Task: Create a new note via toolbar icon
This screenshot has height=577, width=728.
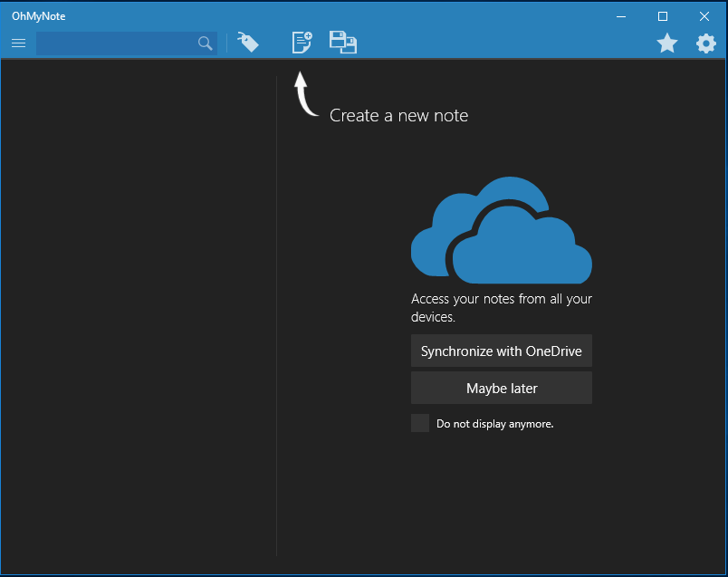Action: (302, 43)
